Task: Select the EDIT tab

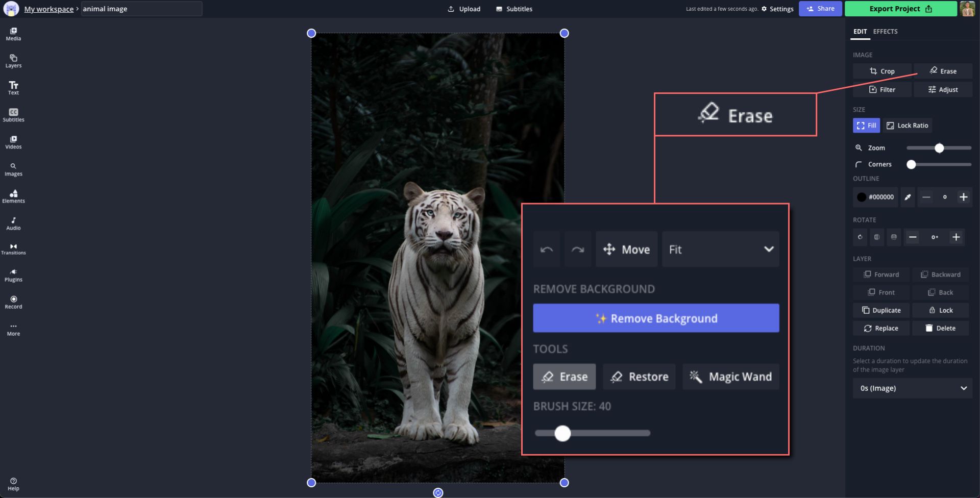Action: (860, 32)
